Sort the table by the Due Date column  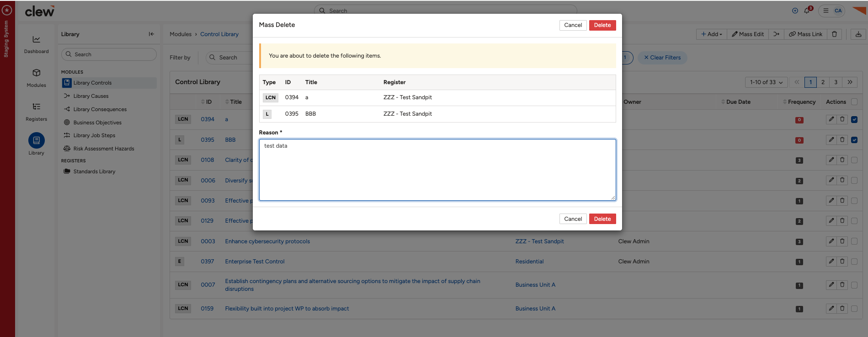click(736, 102)
